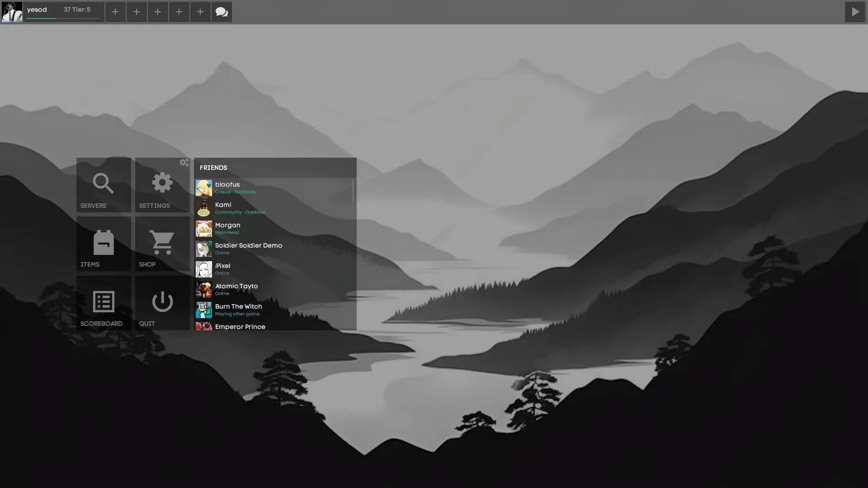Click the Quit power icon tile
The image size is (868, 488).
(162, 303)
